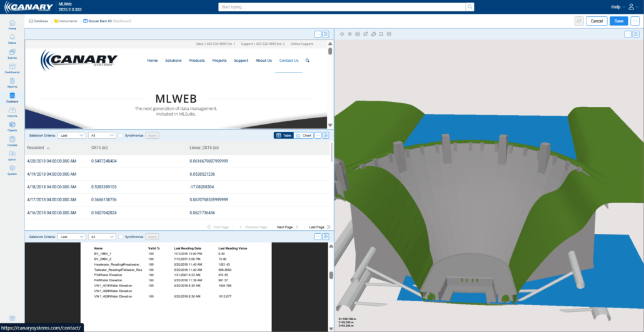This screenshot has height=332, width=644.
Task: Go to Dashboards in the sidebar
Action: coord(12,68)
